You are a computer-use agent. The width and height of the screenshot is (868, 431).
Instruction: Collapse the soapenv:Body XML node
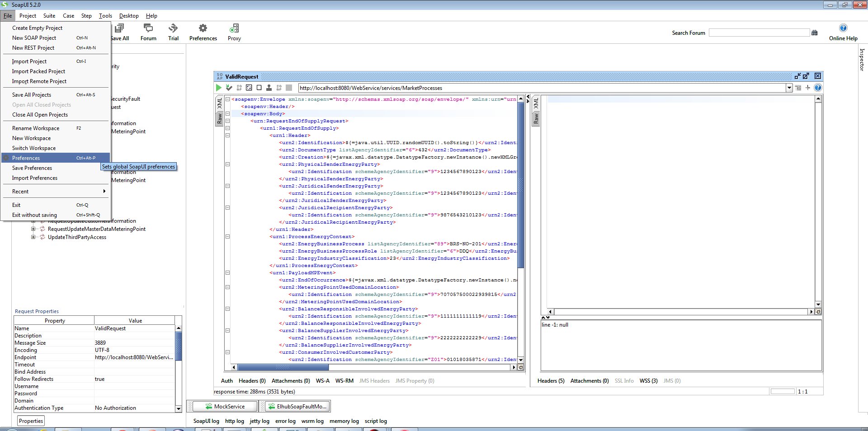tap(227, 114)
